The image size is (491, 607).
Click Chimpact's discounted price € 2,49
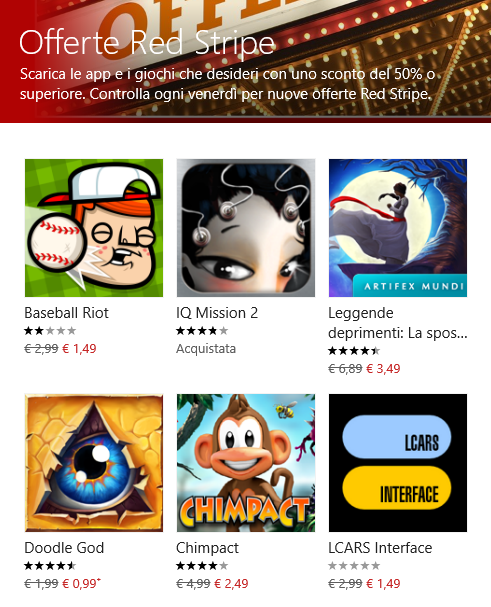pos(231,583)
